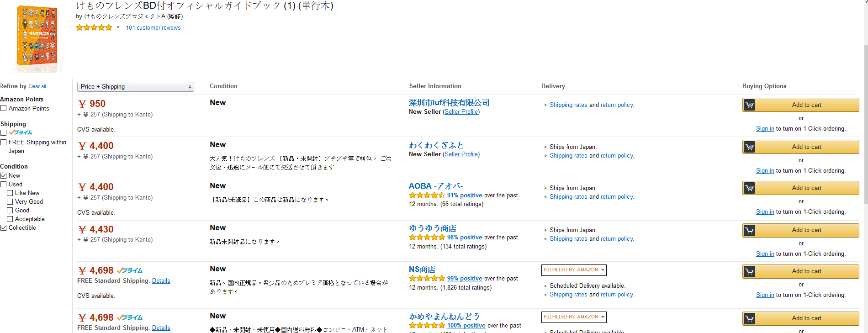Open the 101 customer reviews link
Image resolution: width=868 pixels, height=333 pixels.
(153, 28)
